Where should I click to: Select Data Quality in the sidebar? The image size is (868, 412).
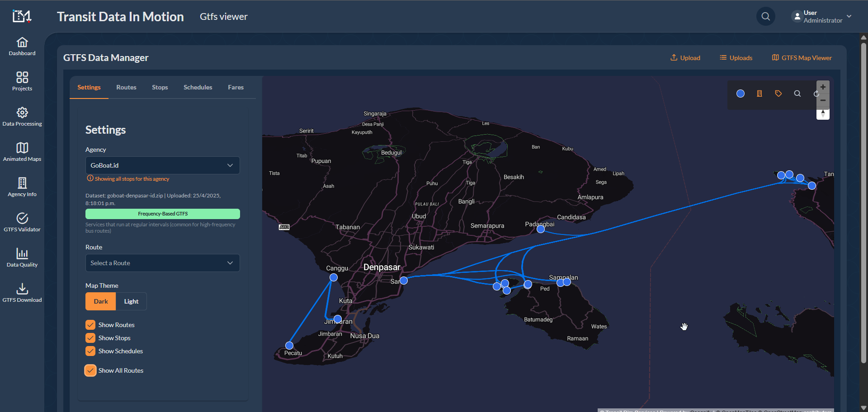[x=22, y=257]
